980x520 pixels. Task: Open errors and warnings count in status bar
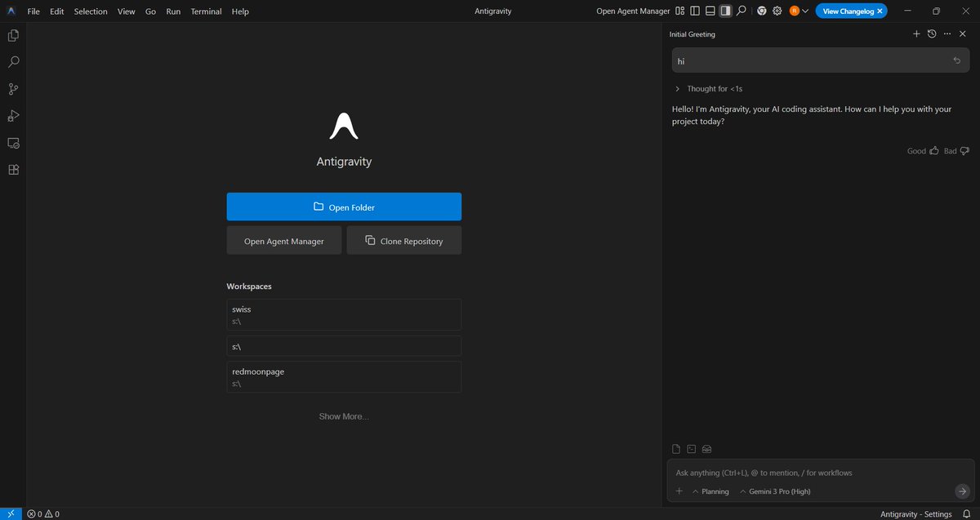click(43, 513)
